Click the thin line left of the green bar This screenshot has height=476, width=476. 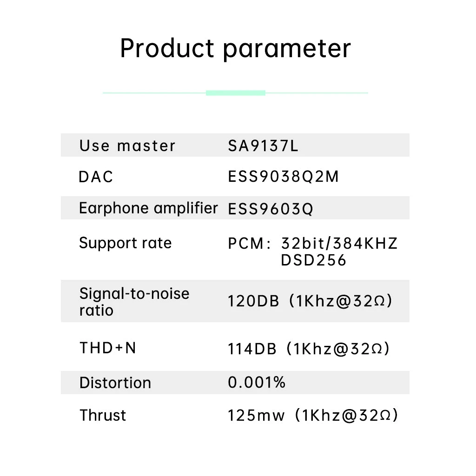[154, 93]
